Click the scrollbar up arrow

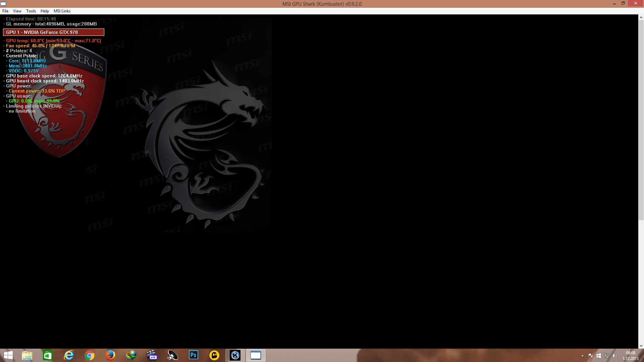pyautogui.click(x=641, y=17)
